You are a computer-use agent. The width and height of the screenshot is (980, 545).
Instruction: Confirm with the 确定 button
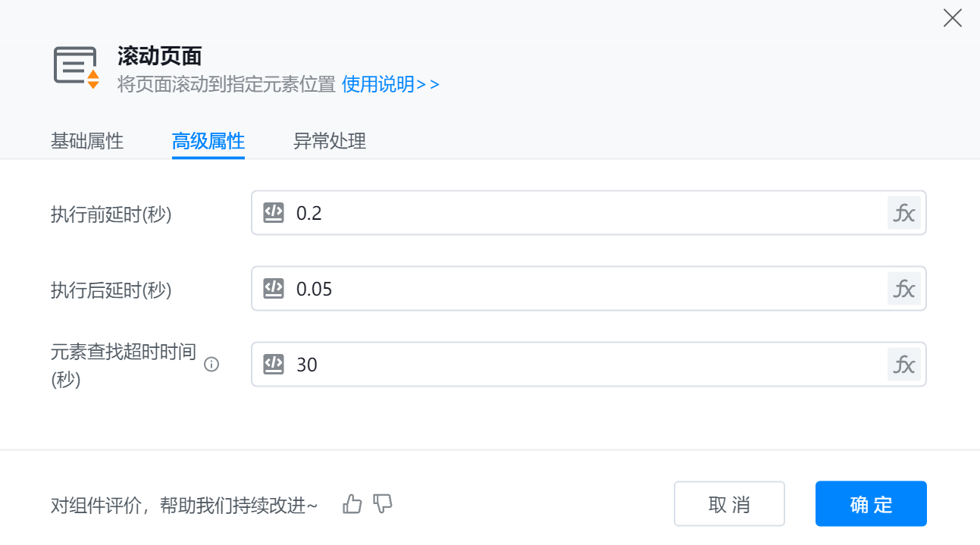pos(871,504)
